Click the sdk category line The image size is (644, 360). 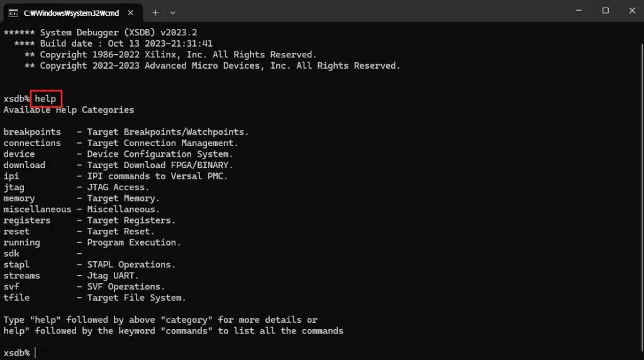[11, 253]
